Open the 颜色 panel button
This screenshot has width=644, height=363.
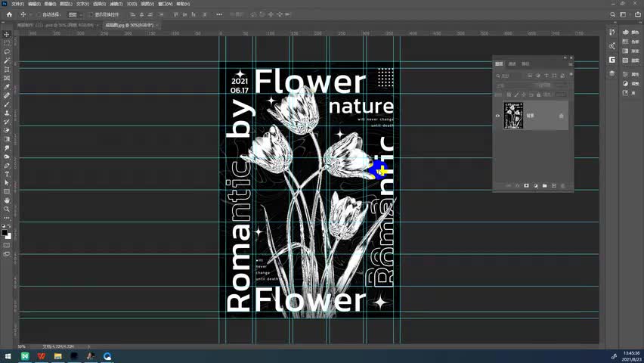click(631, 32)
